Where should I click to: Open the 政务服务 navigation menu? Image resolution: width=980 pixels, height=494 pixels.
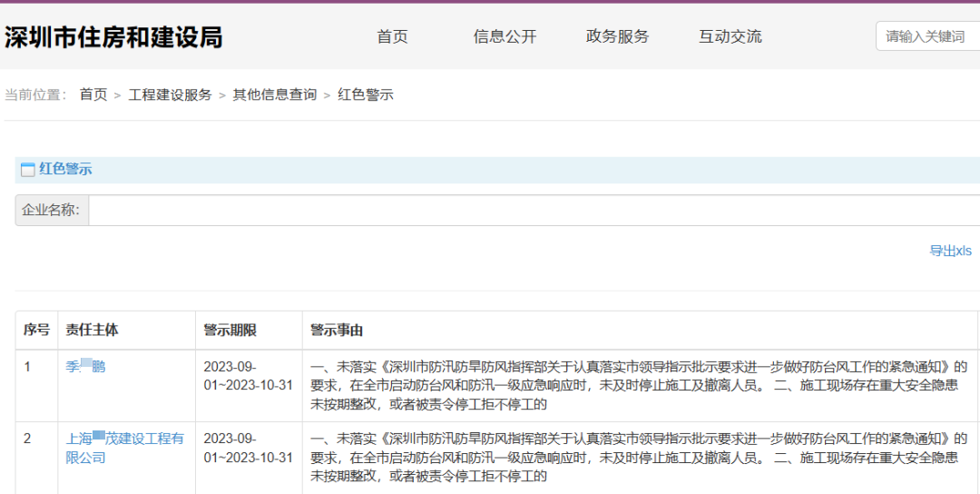618,36
